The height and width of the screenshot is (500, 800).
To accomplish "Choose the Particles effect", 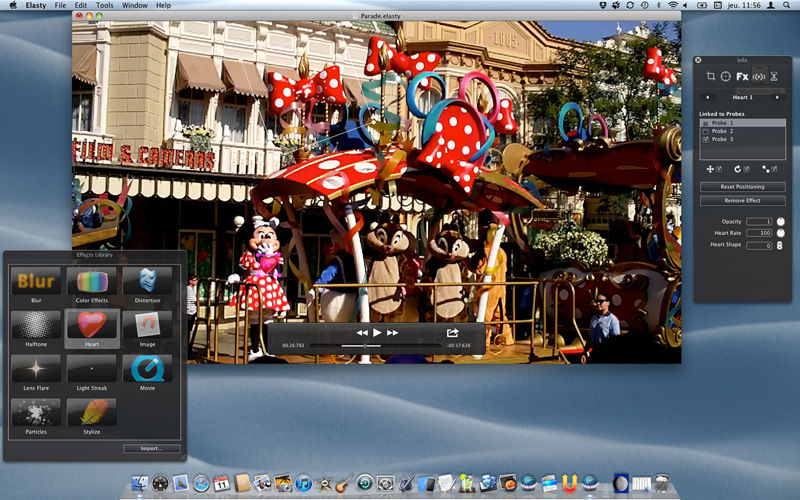I will [x=36, y=416].
